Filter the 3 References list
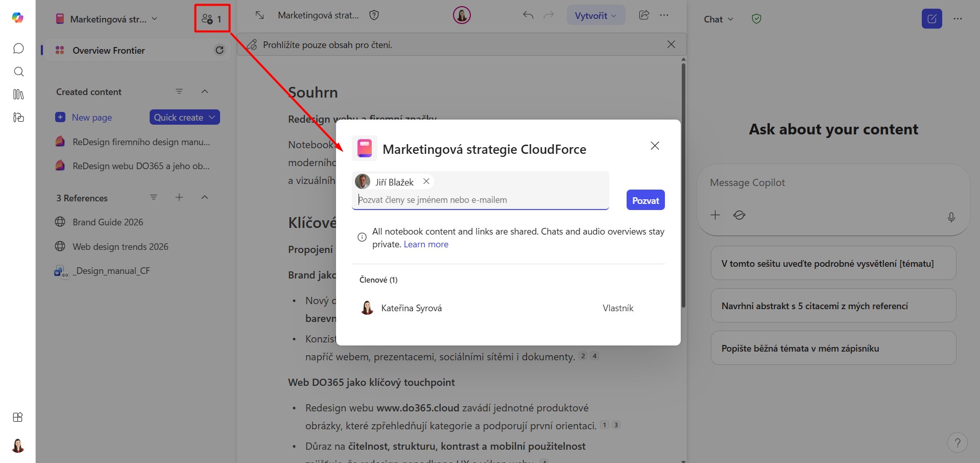The width and height of the screenshot is (980, 463). 154,197
